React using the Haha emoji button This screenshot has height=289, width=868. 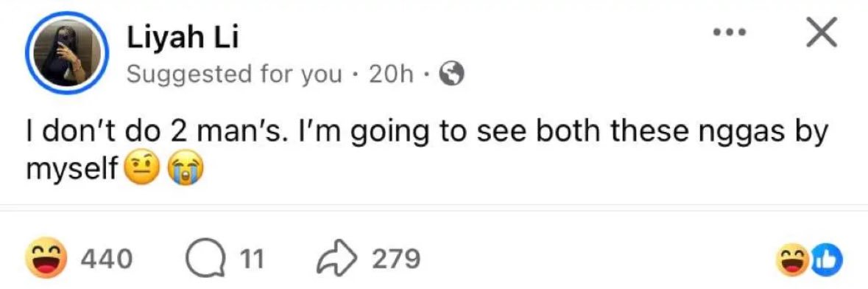tap(47, 258)
